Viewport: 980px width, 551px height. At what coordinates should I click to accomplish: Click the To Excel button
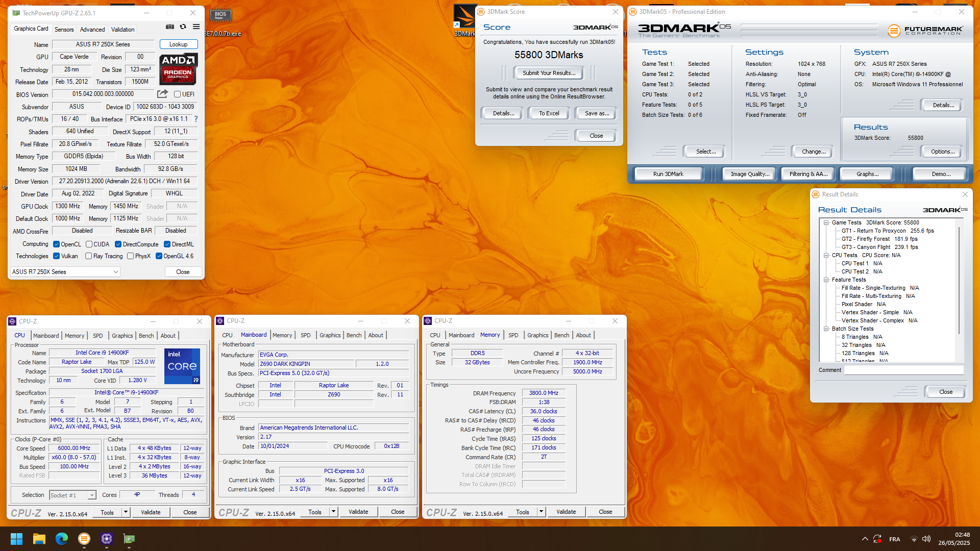click(549, 113)
